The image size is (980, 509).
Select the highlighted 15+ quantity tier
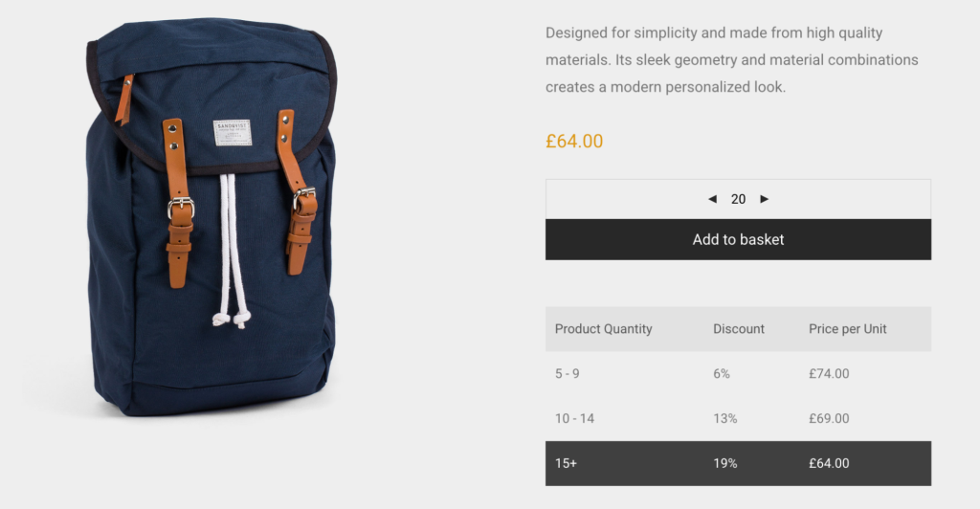566,464
